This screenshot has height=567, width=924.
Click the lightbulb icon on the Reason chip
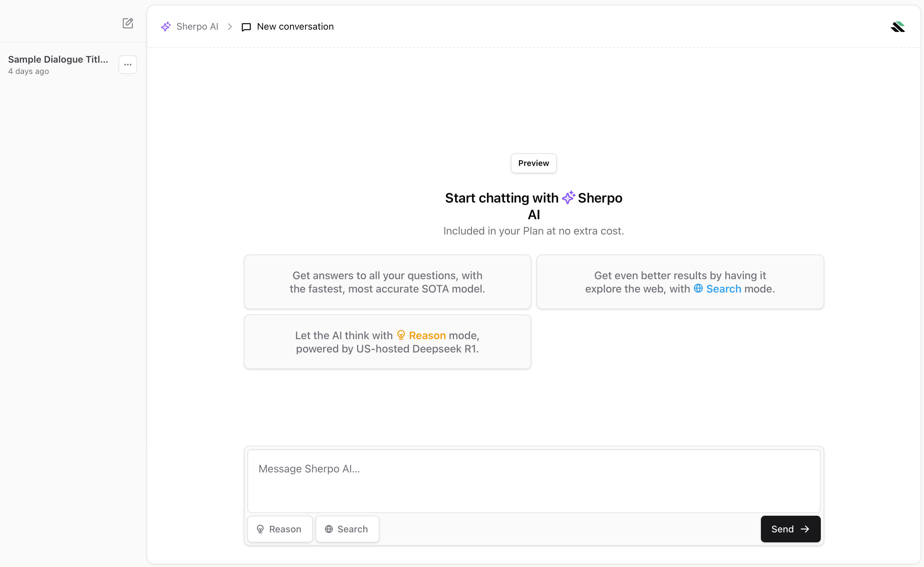point(261,529)
